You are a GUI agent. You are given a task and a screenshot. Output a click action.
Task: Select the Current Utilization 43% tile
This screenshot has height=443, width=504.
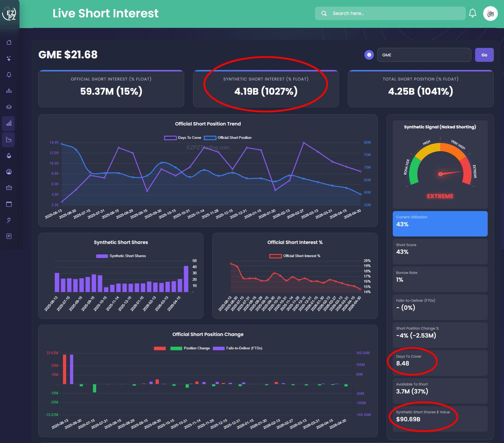(440, 224)
